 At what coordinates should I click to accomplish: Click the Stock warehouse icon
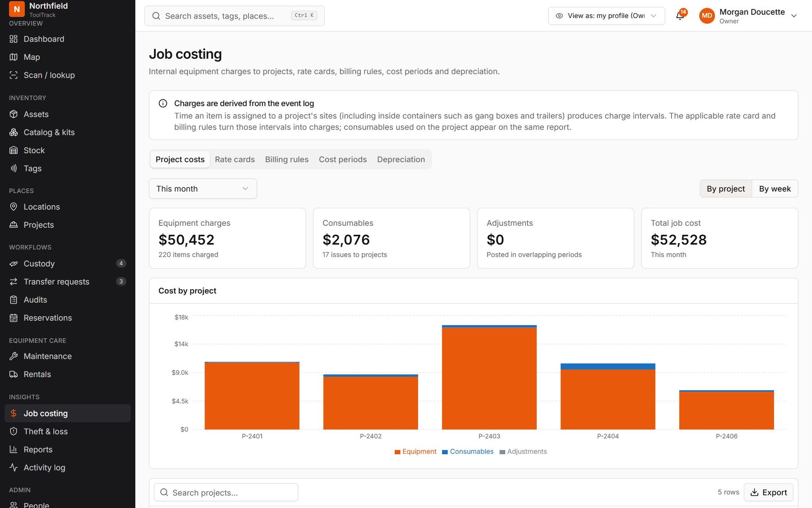tap(14, 150)
